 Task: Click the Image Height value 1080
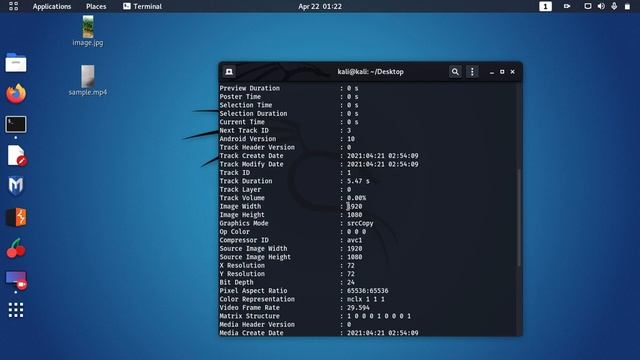(x=354, y=215)
